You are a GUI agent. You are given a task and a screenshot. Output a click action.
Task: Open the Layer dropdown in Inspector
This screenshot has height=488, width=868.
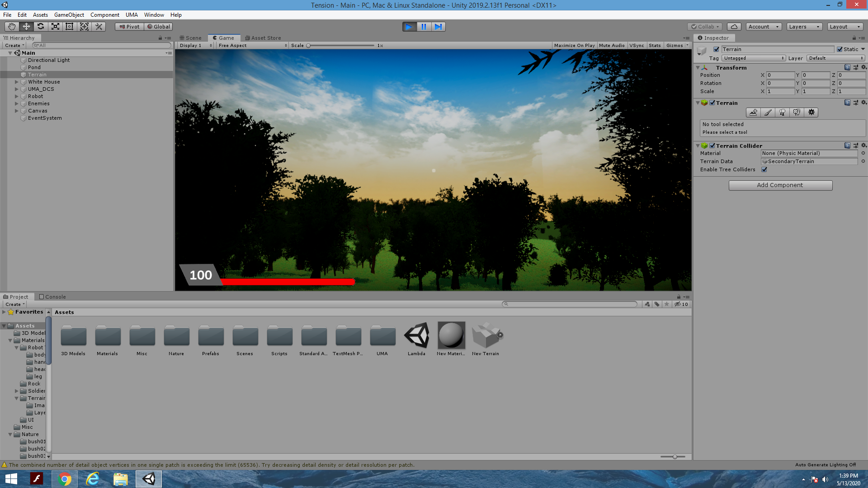point(835,58)
